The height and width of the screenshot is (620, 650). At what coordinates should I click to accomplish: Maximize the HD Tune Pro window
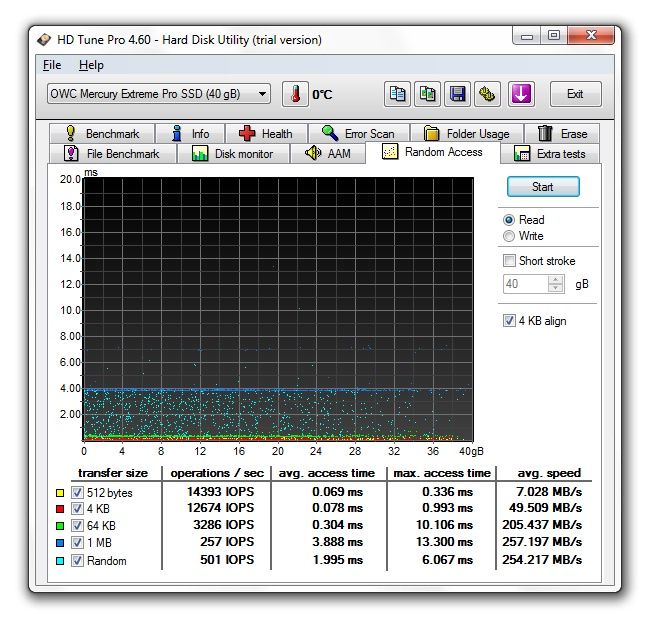pyautogui.click(x=554, y=36)
